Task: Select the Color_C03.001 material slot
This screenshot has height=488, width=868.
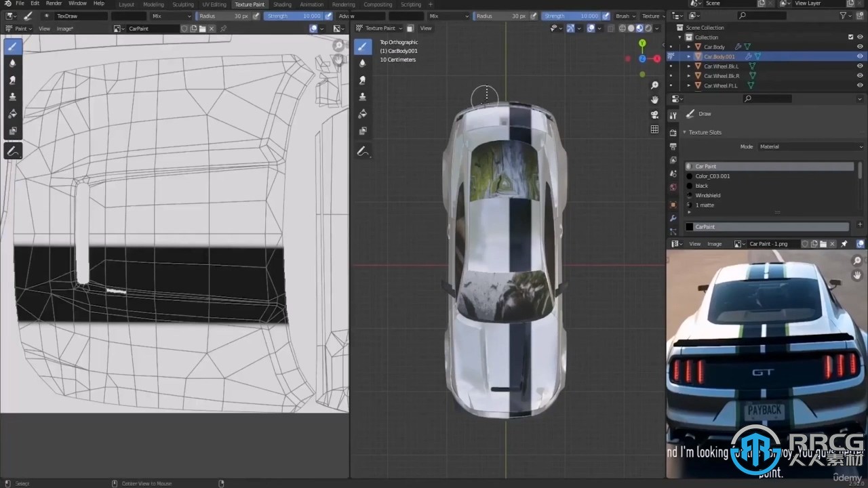Action: coord(770,176)
